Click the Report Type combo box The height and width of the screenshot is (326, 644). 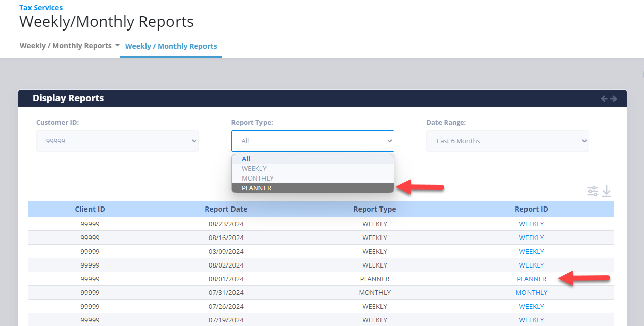(x=312, y=141)
